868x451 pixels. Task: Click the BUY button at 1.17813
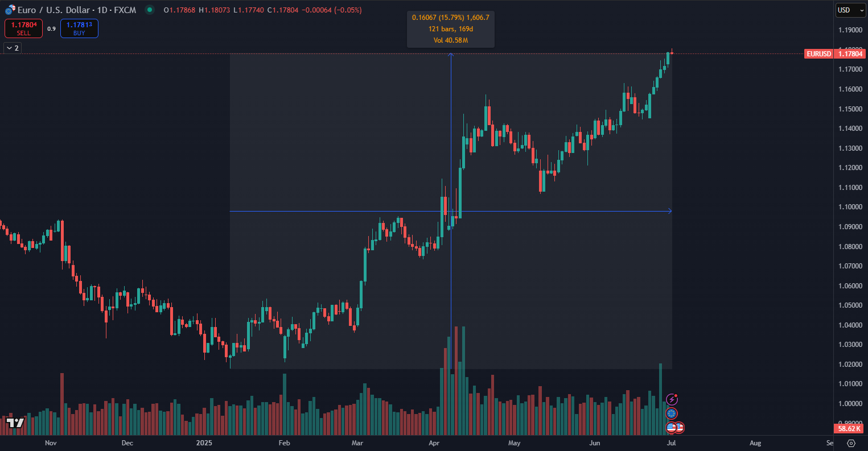pos(79,28)
